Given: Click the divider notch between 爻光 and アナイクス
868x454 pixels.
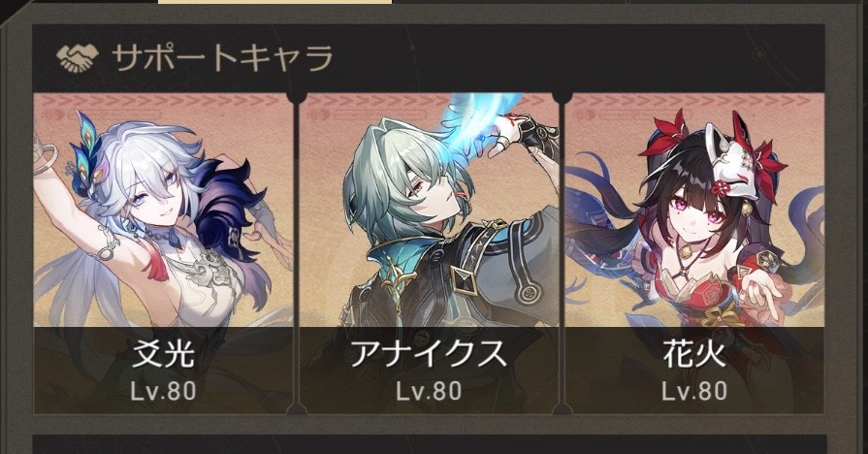Looking at the screenshot, I should [296, 98].
